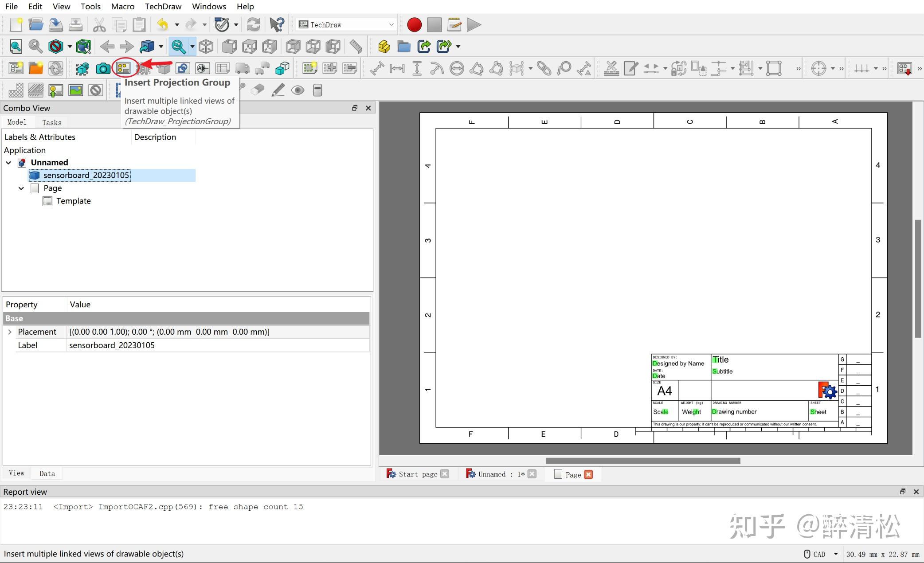Collapse the Page tree node

coord(21,188)
